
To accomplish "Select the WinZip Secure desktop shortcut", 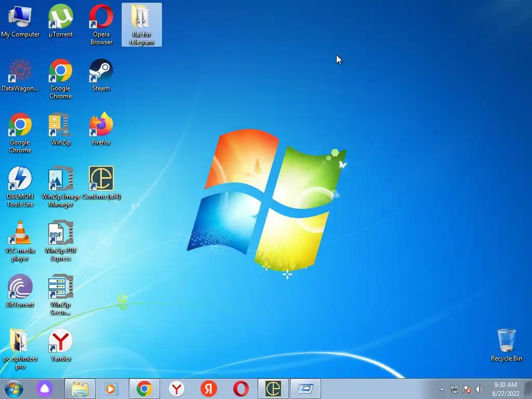I will (60, 296).
